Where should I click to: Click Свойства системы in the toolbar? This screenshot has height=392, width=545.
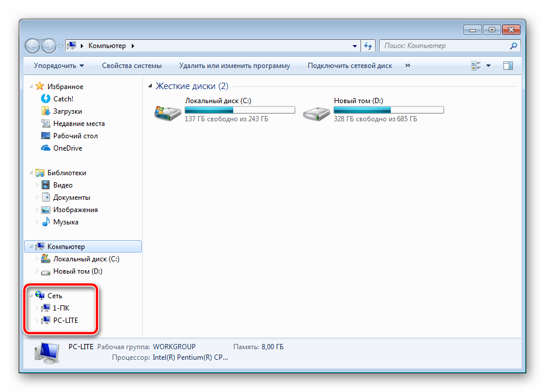click(132, 66)
